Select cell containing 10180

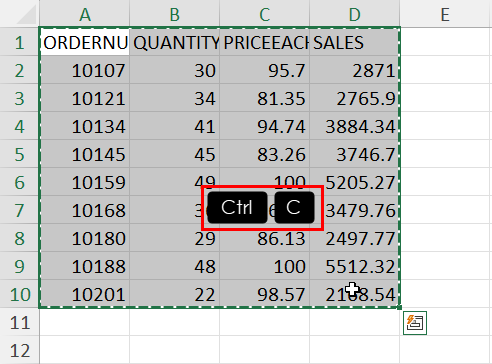(85, 238)
